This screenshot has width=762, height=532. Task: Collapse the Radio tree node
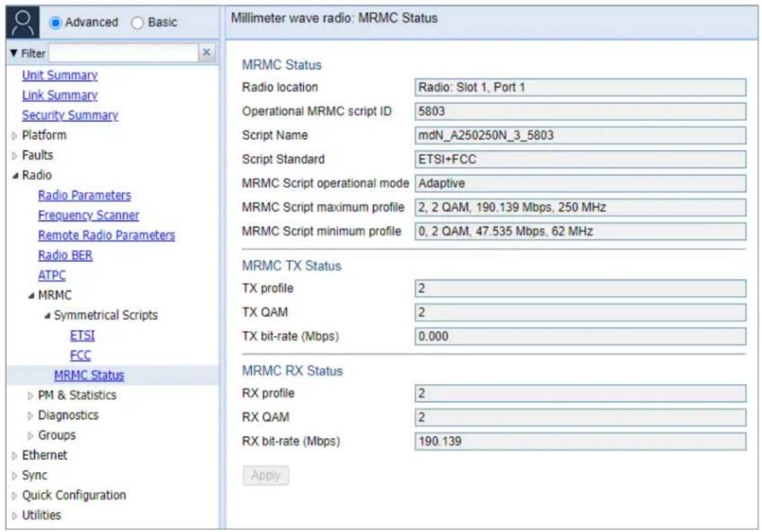click(x=15, y=175)
